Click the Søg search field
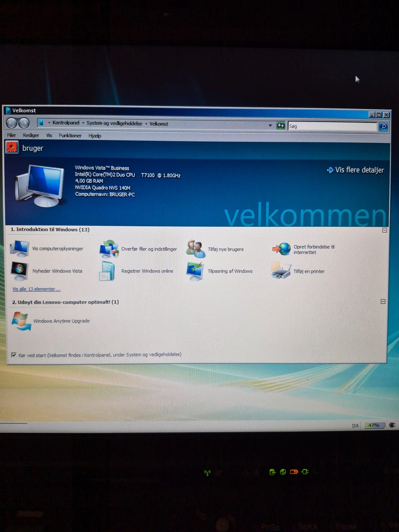Viewport: 399px width, 532px height. coord(332,126)
